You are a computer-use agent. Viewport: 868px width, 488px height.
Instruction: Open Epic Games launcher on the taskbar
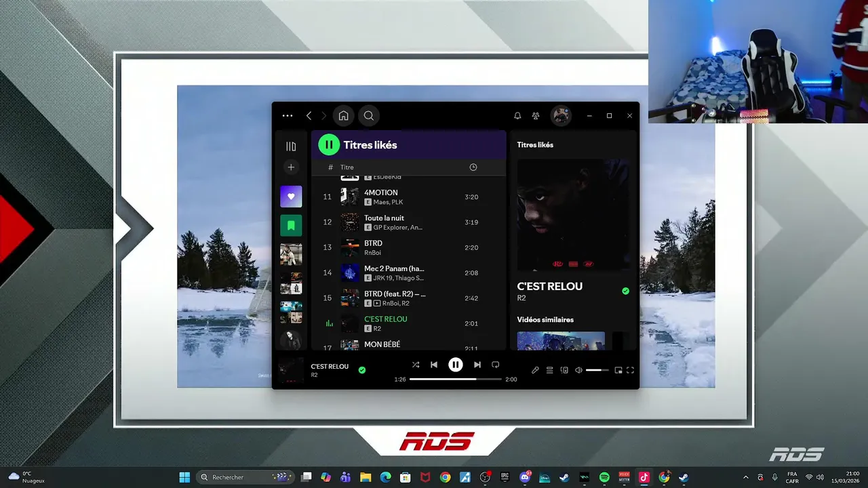click(x=505, y=477)
